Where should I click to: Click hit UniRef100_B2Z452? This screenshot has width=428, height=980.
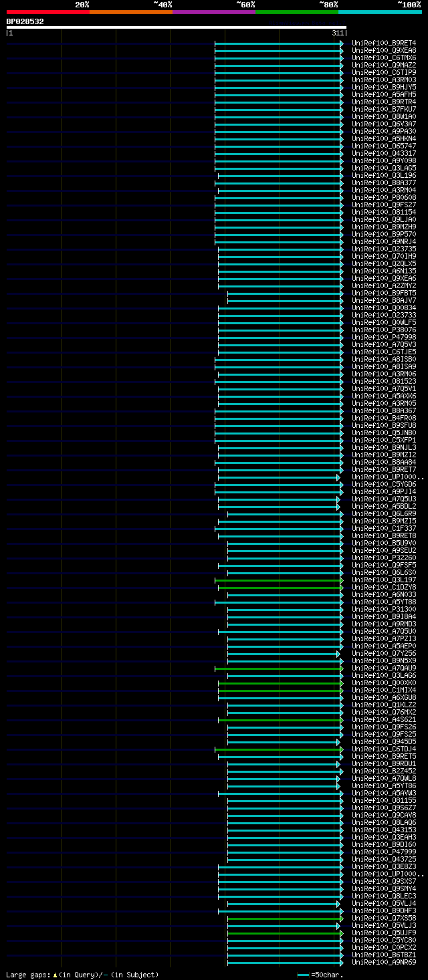(x=384, y=771)
